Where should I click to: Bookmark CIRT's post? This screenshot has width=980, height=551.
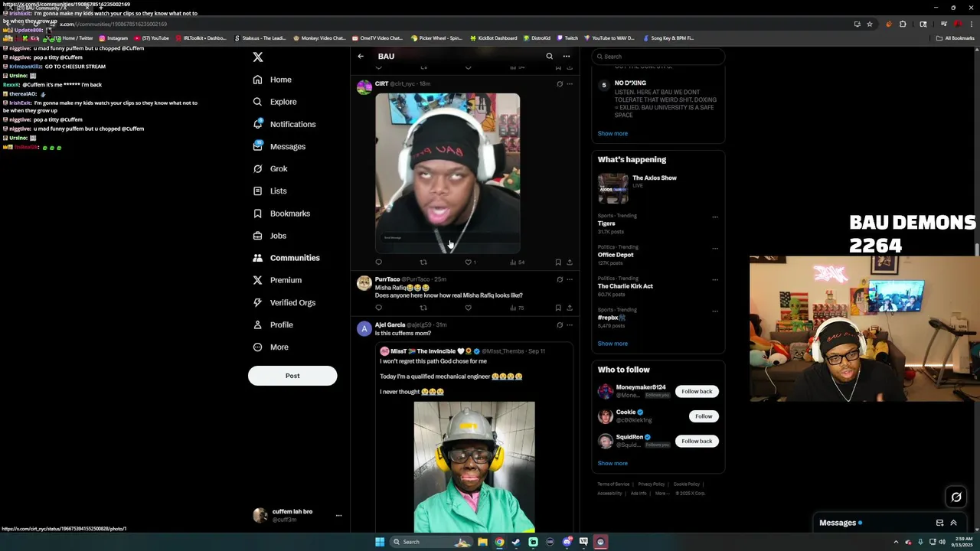pos(558,262)
